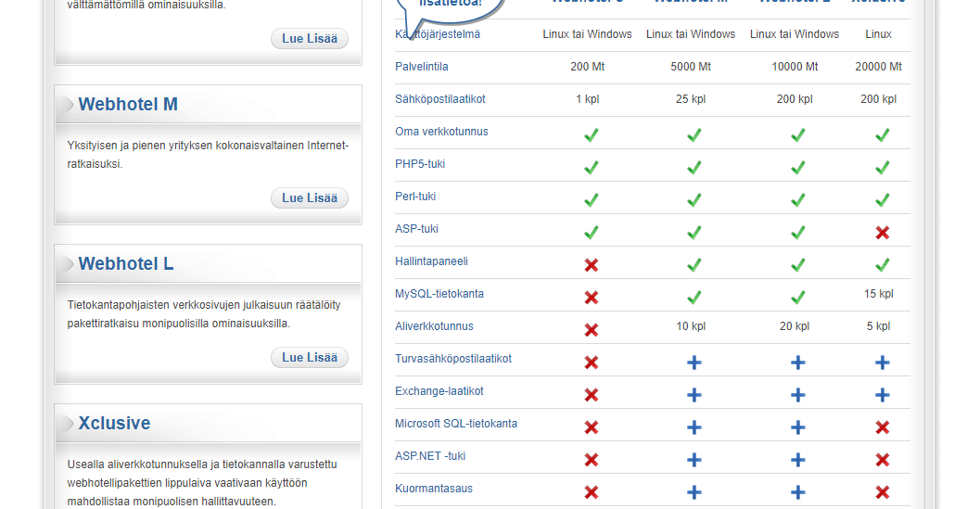The image size is (980, 509).
Task: Click red cross in the MySQL-tietokanta row
Action: point(591,298)
